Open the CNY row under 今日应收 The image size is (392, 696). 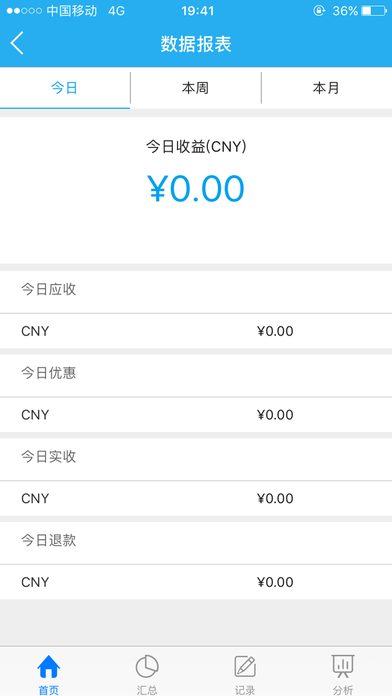click(x=196, y=331)
